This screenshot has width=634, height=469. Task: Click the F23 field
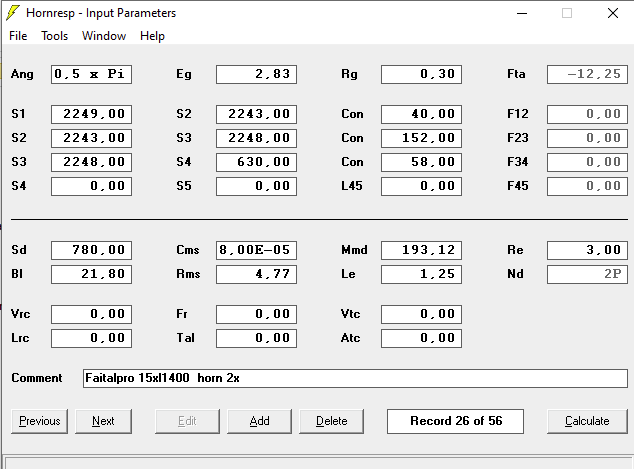pyautogui.click(x=587, y=138)
